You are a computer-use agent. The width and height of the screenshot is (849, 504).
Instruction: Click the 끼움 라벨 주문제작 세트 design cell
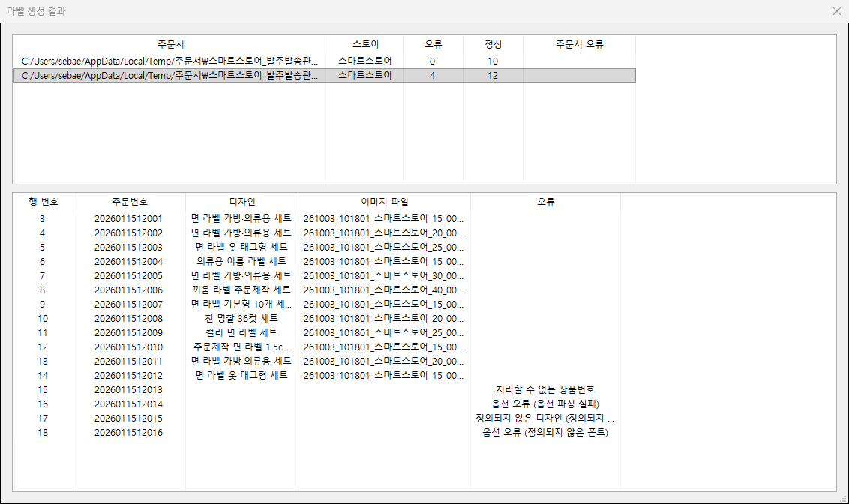241,289
